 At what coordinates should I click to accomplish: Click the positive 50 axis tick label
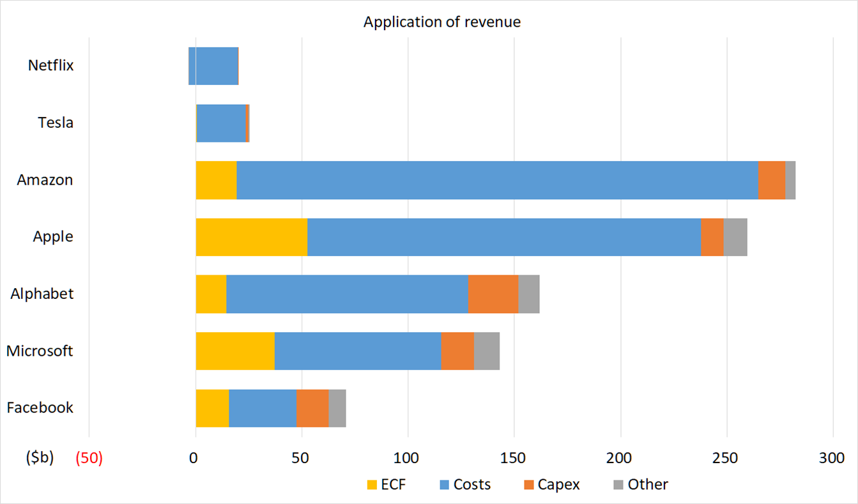(x=302, y=459)
